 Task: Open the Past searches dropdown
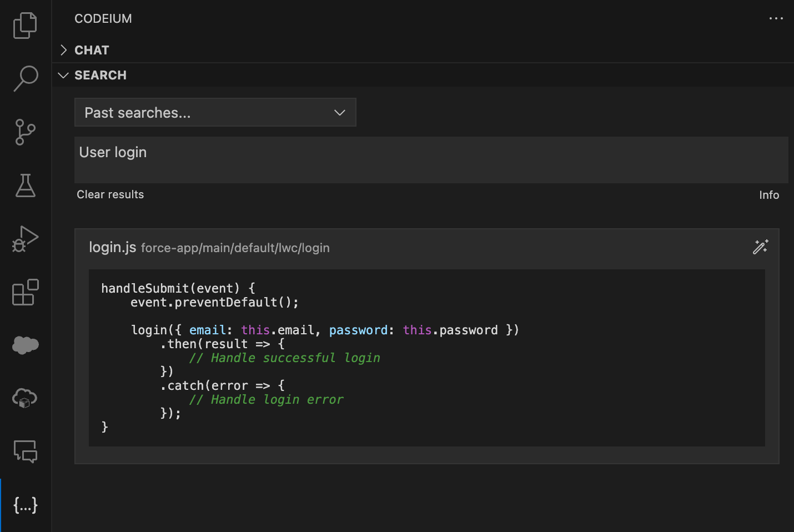tap(215, 113)
